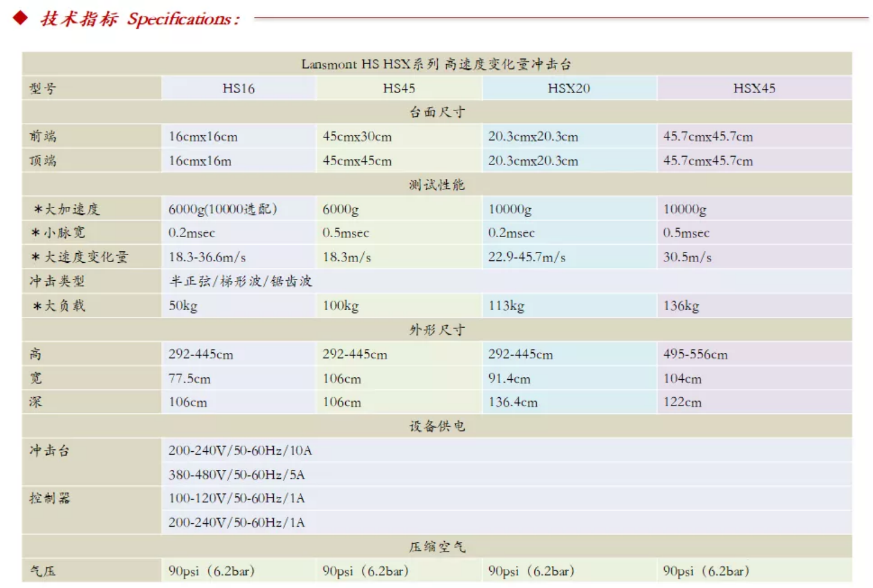Screen dimensions: 873x588
Task: Select the HSX20 column header
Action: (x=569, y=88)
